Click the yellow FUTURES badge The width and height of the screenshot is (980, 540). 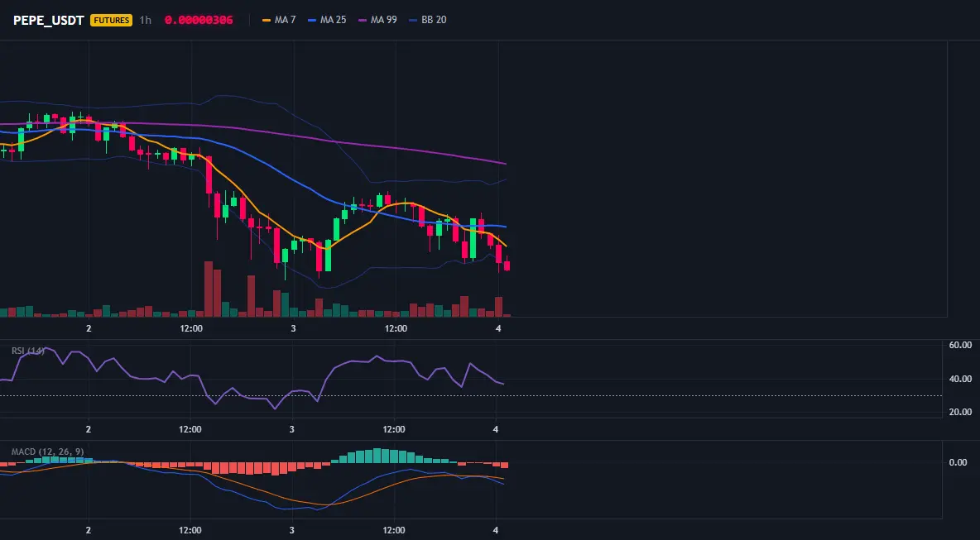[x=111, y=20]
